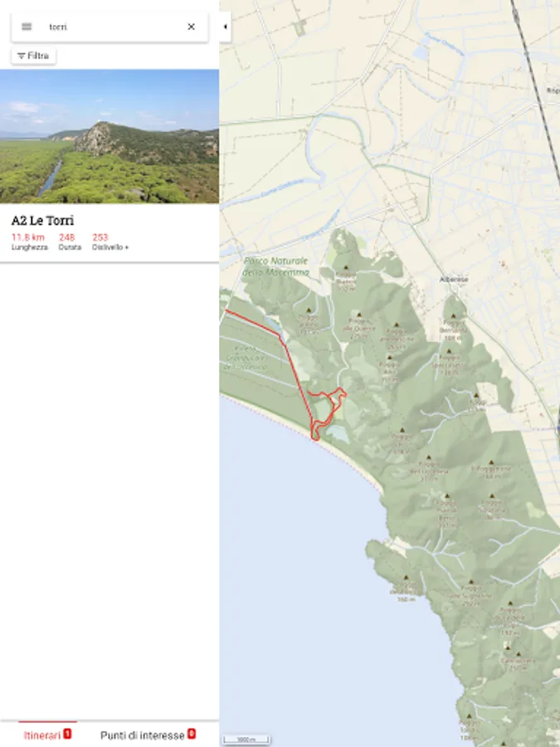This screenshot has height=747, width=560.
Task: Click Parco Naturale della Maremma map label
Action: (275, 266)
